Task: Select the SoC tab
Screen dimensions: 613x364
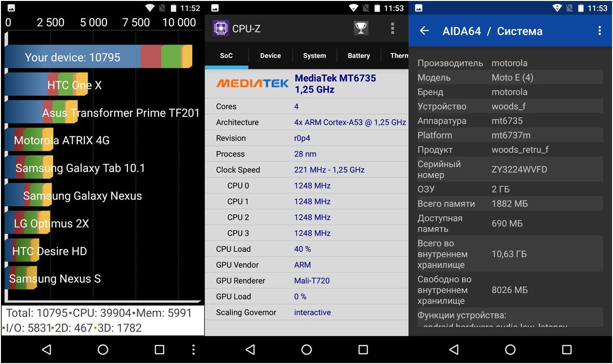Action: pyautogui.click(x=226, y=56)
